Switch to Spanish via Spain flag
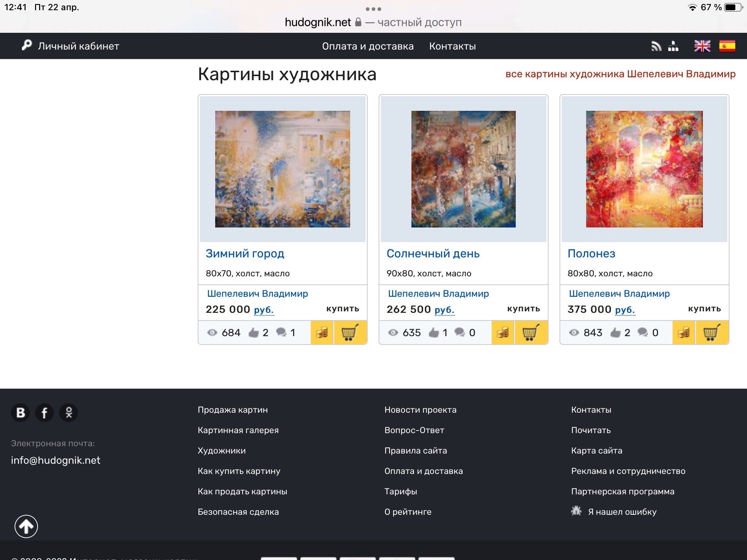This screenshot has height=560, width=747. coord(727,46)
